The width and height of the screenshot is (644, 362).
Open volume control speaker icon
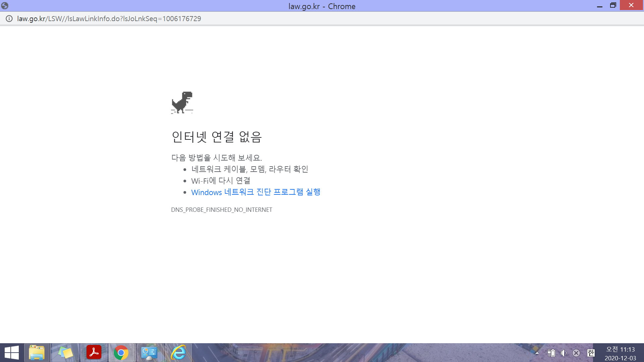(564, 353)
